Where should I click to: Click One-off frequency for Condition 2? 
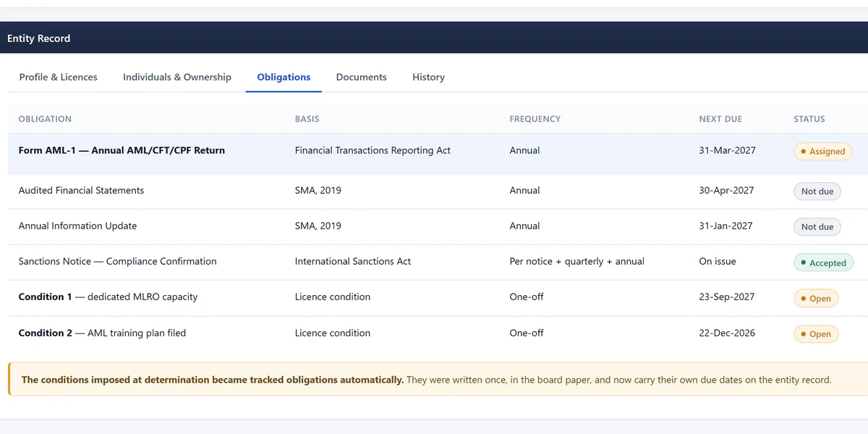[527, 333]
